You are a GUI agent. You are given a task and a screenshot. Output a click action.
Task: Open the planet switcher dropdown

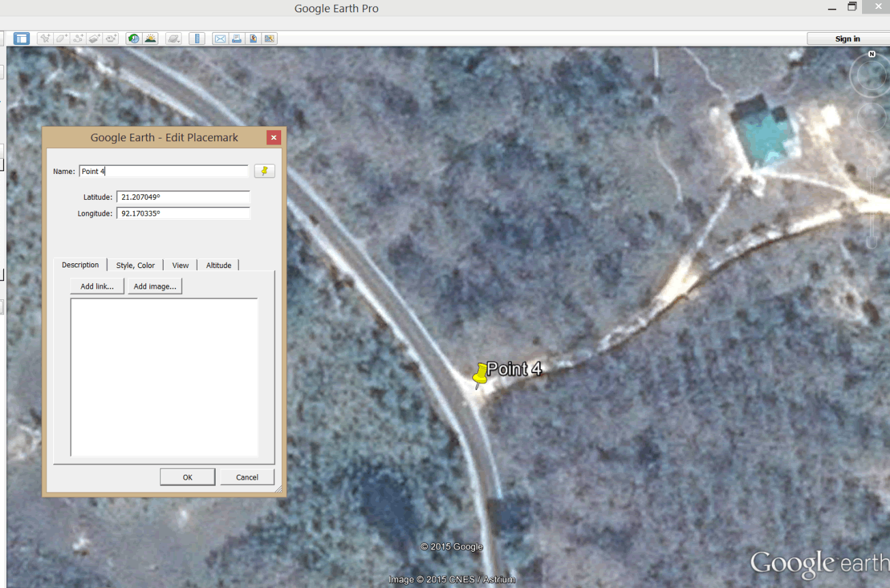click(x=173, y=38)
